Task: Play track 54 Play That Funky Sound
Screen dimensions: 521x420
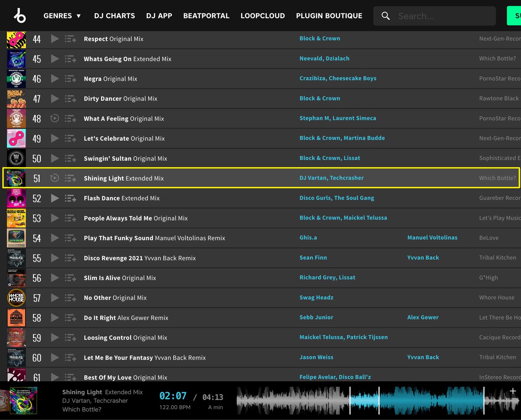Action: (55, 238)
